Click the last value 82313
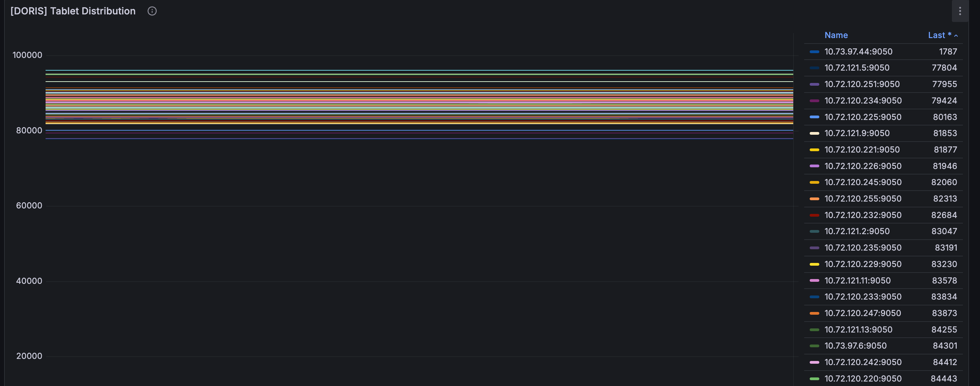Screen dimensions: 980x386 945,199
